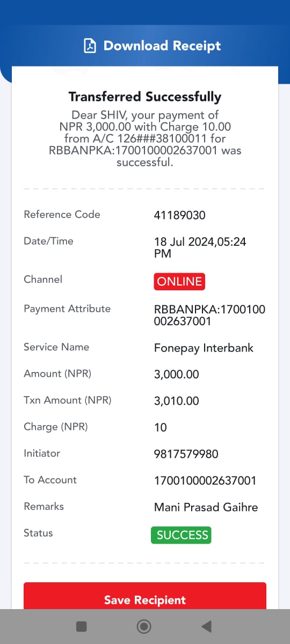Viewport: 290px width, 644px height.
Task: Select the initiator number 9817579980
Action: pyautogui.click(x=186, y=455)
